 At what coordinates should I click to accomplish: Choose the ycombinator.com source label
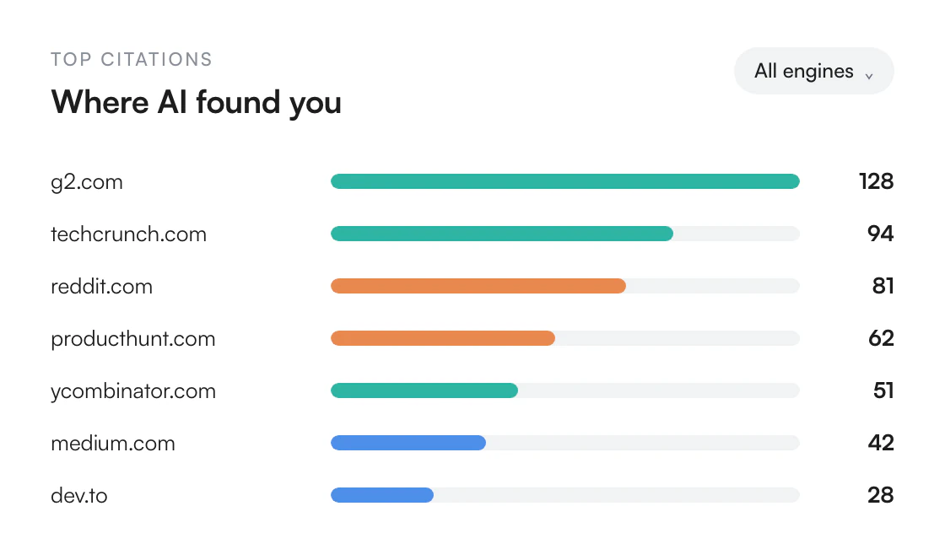133,390
